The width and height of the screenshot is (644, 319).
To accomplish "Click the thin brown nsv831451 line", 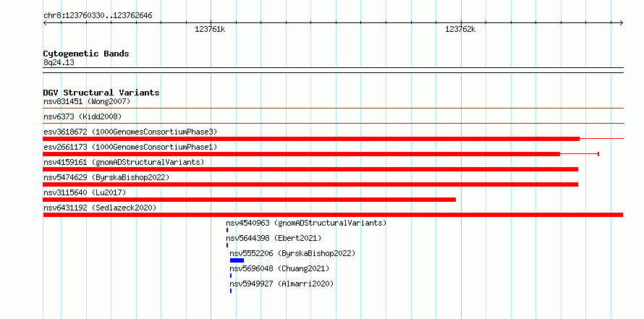I will point(333,108).
